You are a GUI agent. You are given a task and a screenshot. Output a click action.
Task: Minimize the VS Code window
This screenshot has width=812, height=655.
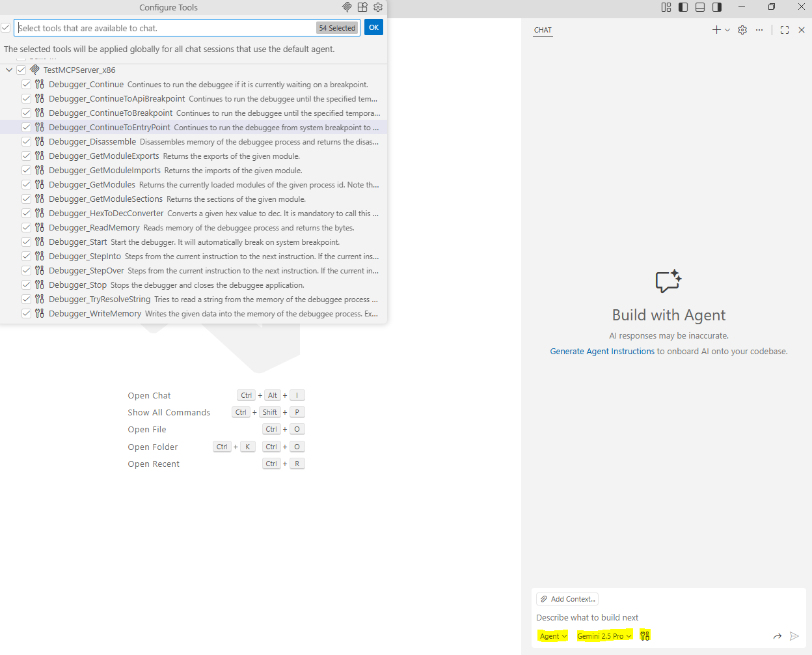[741, 7]
